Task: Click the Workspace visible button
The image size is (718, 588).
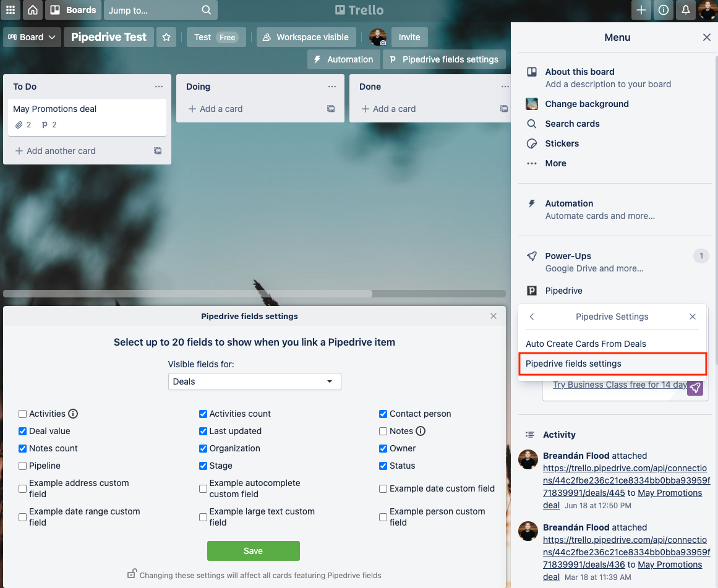Action: [306, 37]
